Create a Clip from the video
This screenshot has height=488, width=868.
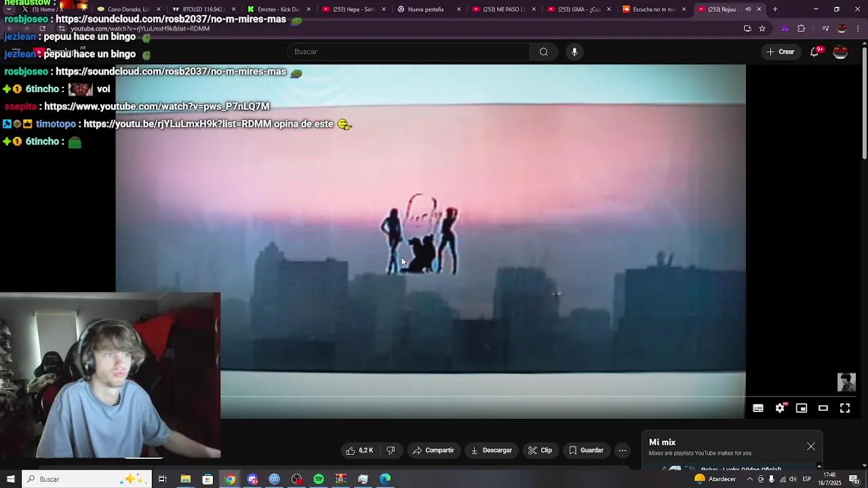pos(540,450)
